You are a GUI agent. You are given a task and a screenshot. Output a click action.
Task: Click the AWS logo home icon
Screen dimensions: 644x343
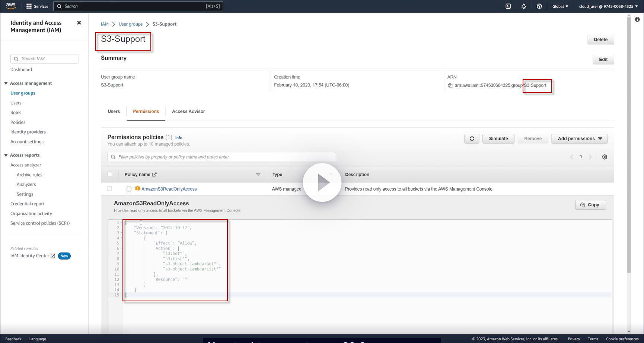click(11, 6)
